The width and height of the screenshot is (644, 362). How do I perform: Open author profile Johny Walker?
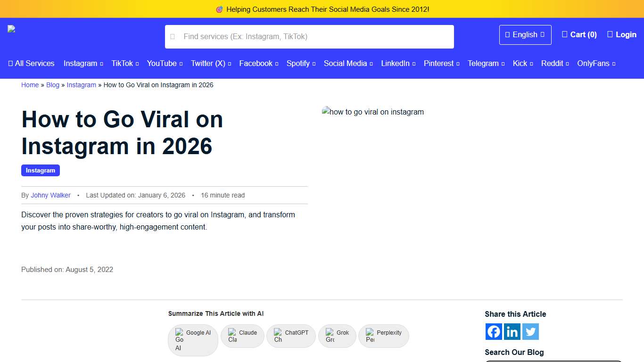pos(50,195)
